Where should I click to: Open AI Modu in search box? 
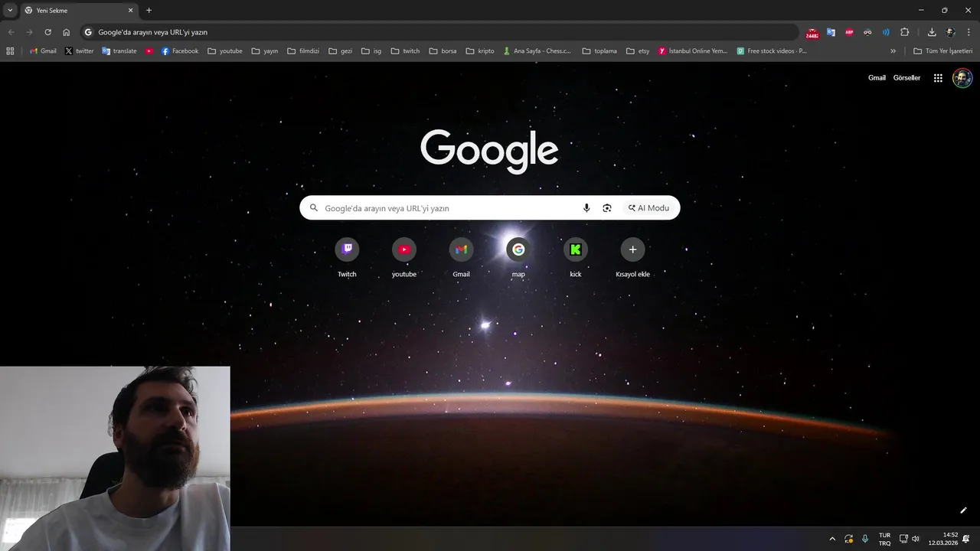point(648,208)
